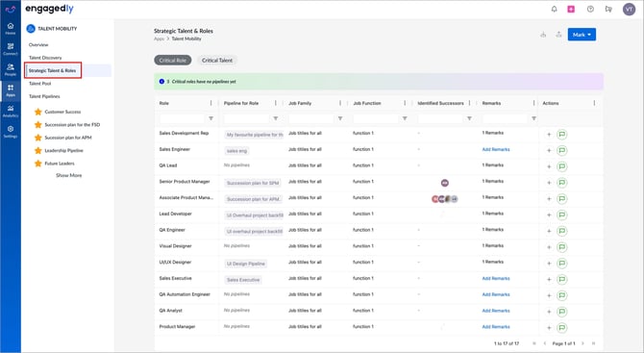
Task: Open Settings in left rail
Action: pyautogui.click(x=11, y=132)
